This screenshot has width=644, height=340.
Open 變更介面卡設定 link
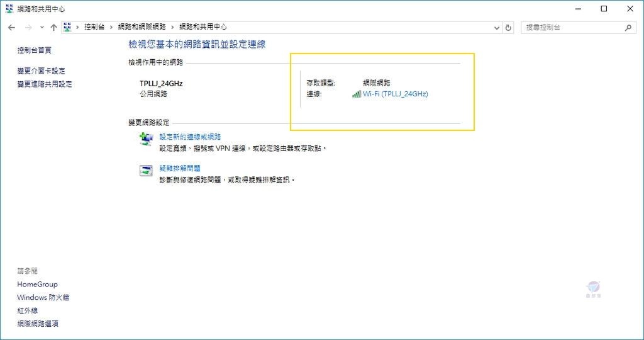pyautogui.click(x=41, y=71)
